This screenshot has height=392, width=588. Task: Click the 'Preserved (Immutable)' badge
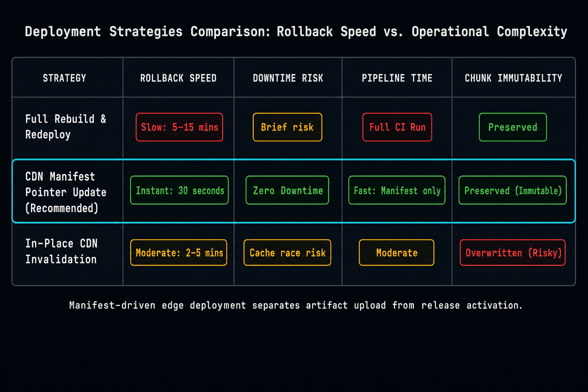tap(513, 190)
